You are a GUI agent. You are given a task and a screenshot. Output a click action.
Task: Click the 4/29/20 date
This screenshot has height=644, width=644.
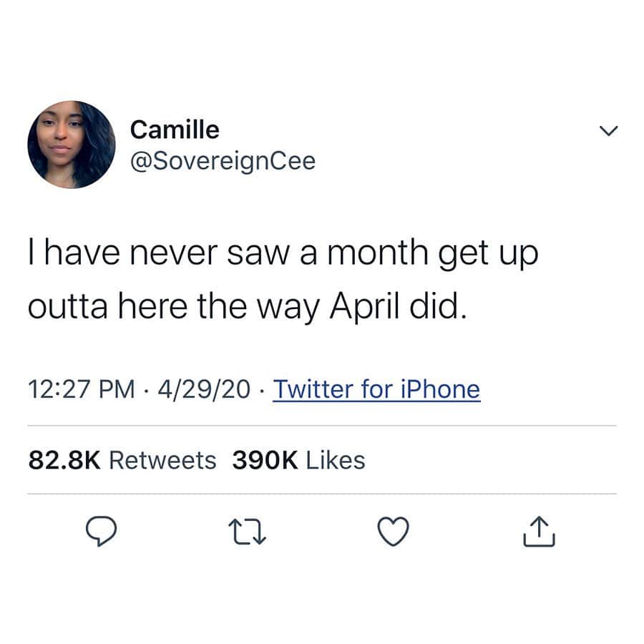pyautogui.click(x=204, y=389)
